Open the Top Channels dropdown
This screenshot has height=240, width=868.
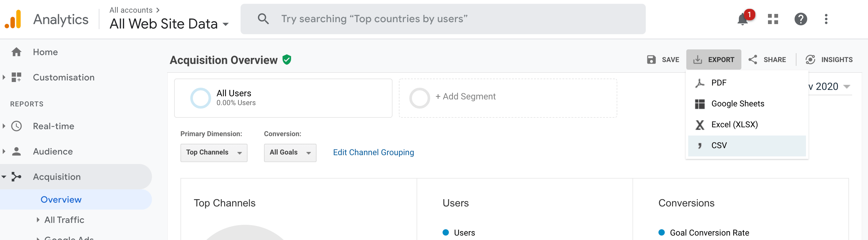[214, 153]
